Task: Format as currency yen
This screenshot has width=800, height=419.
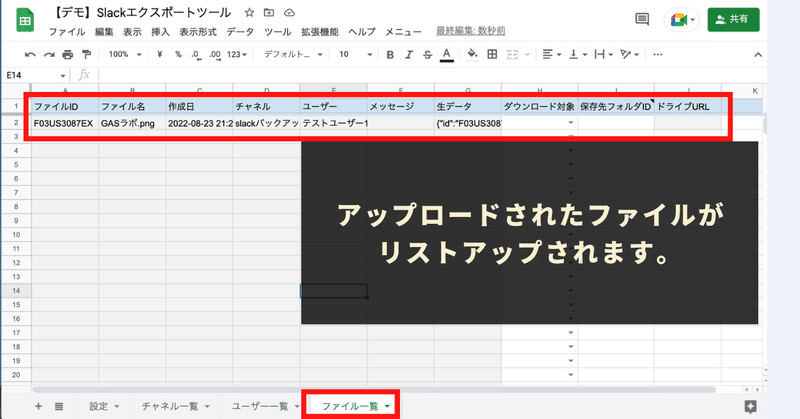Action: (160, 54)
